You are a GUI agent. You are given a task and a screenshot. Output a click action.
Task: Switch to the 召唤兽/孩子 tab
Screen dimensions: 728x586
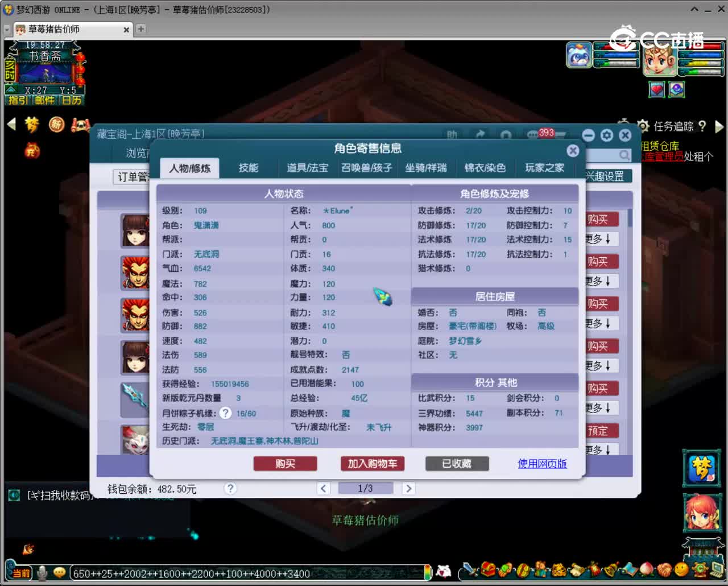pyautogui.click(x=367, y=168)
